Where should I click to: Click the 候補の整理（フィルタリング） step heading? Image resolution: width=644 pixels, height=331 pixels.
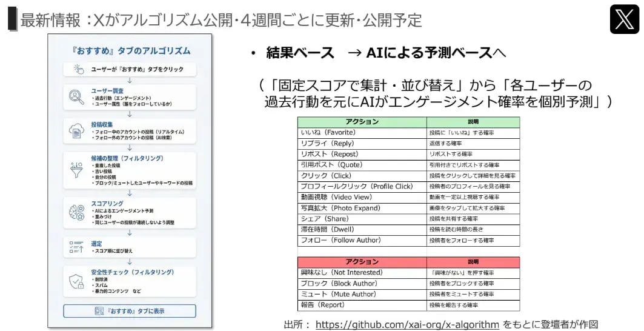(127, 158)
